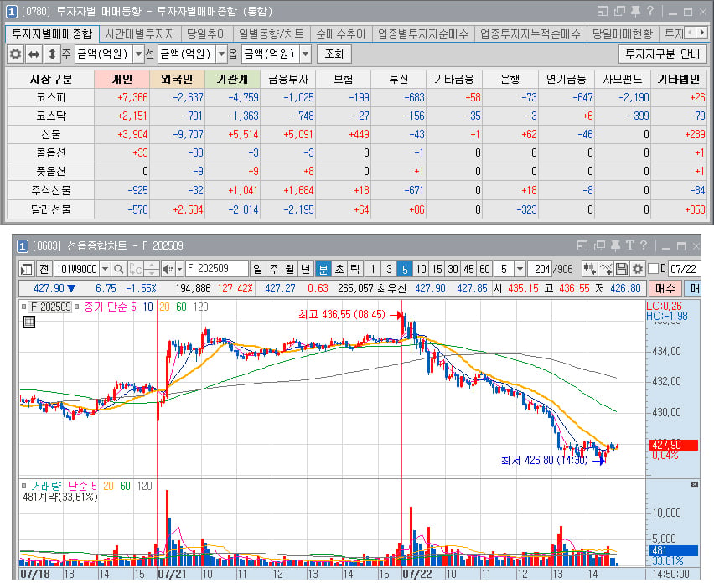The image size is (714, 588).
Task: Click the speaker sound icon in chart toolbar
Action: coord(168,269)
